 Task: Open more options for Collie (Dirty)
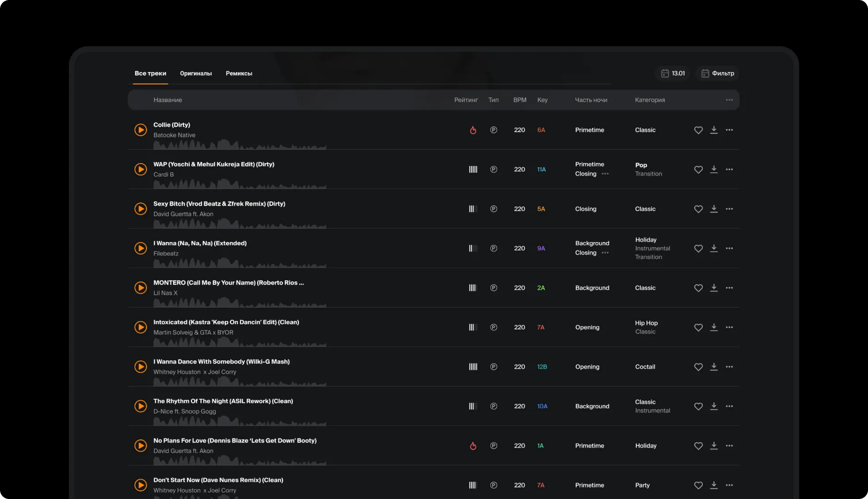click(x=729, y=130)
